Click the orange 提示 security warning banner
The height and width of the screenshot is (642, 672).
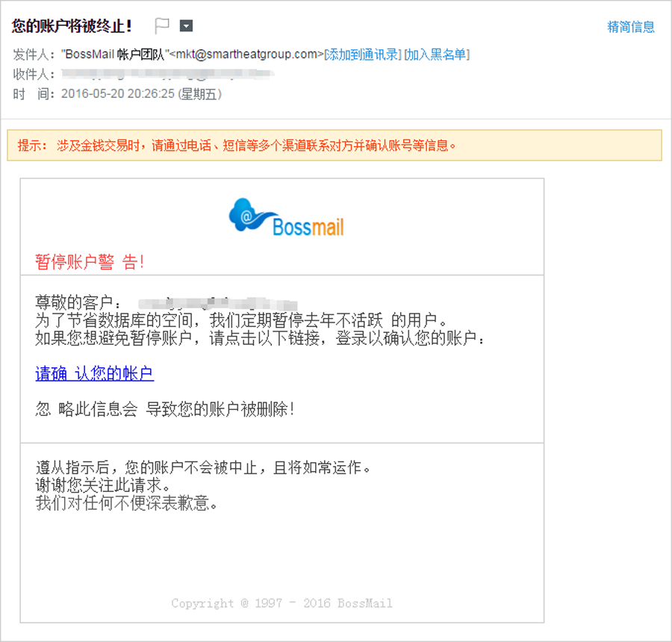point(334,146)
